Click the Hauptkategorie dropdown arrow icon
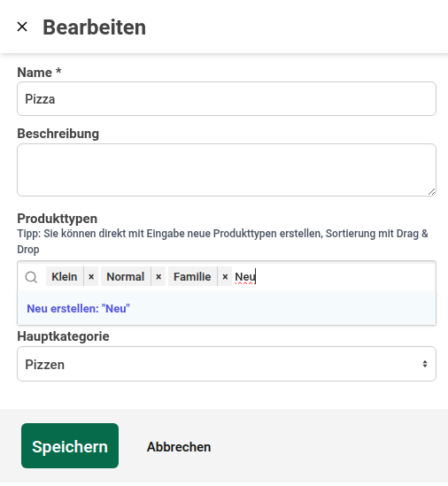Viewport: 448px width, 486px height. pos(425,364)
